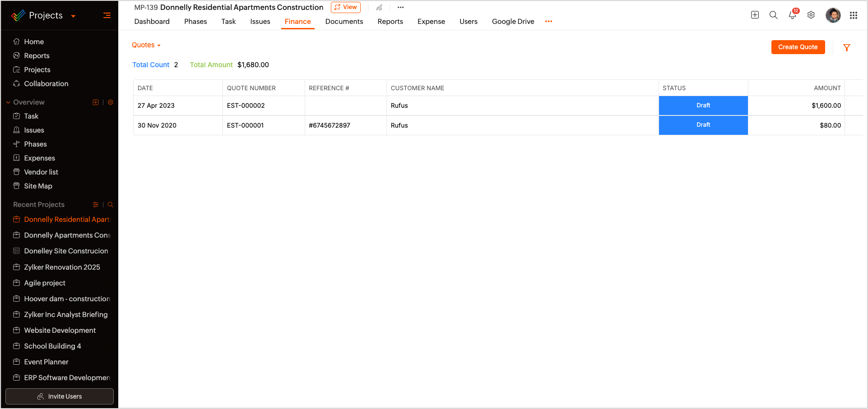868x409 pixels.
Task: Add item with Overview plus icon
Action: 96,102
